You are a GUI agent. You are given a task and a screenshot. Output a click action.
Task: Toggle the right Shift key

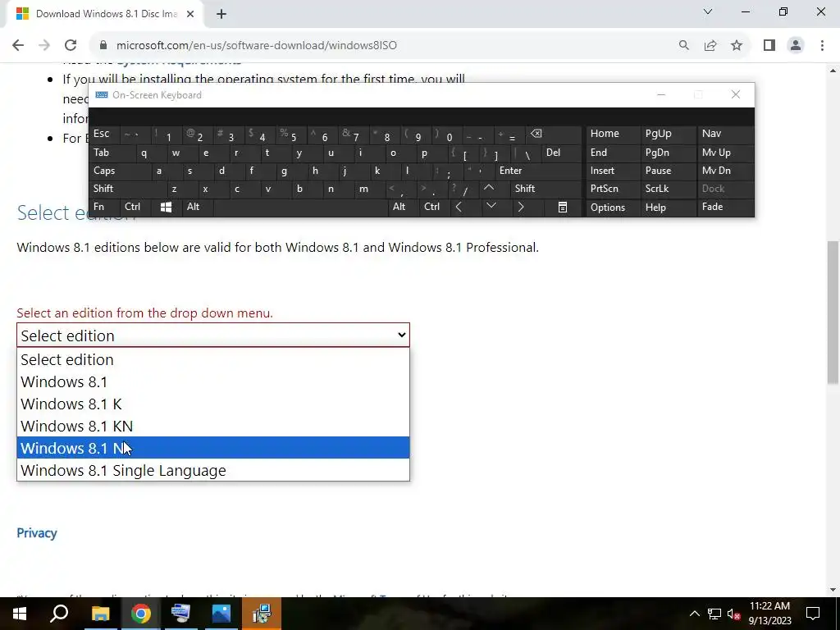coord(545,189)
